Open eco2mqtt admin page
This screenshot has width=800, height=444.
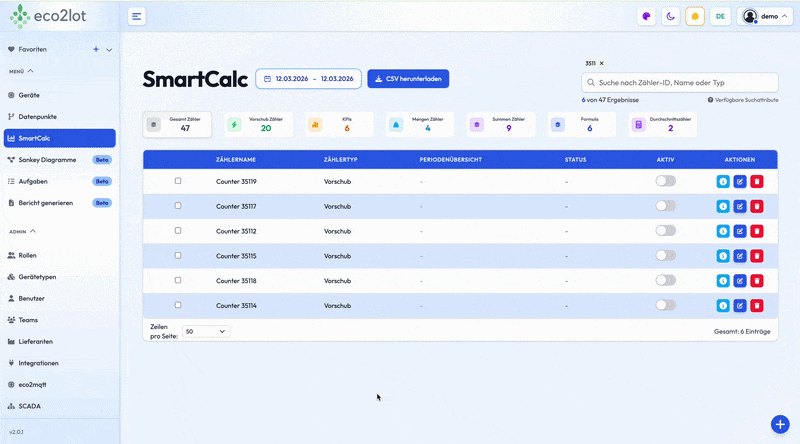pos(60,385)
